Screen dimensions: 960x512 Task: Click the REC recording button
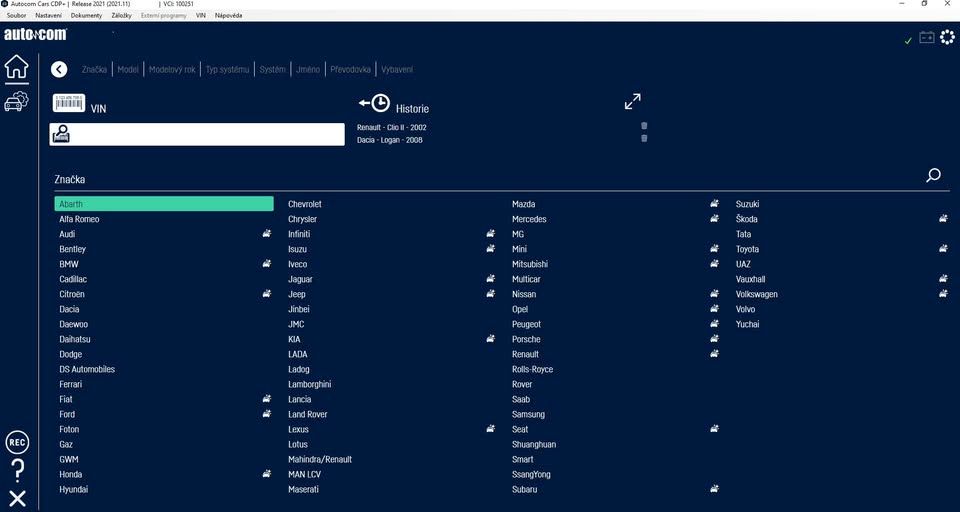pos(17,442)
